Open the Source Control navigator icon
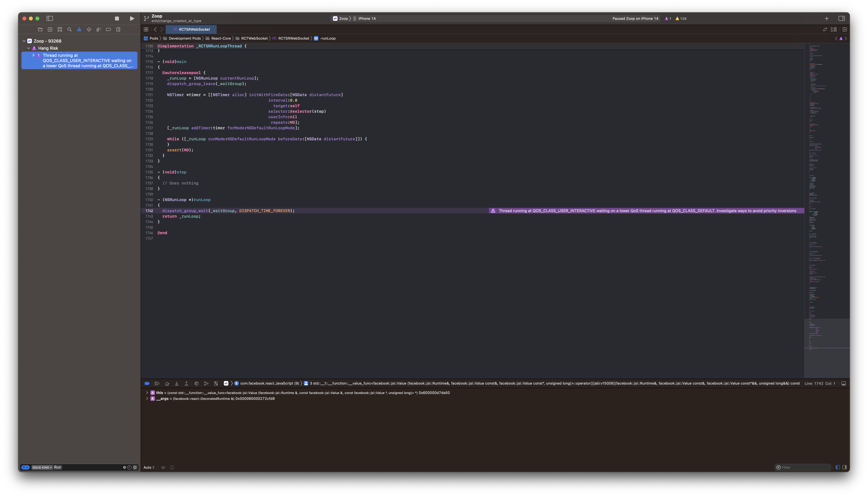This screenshot has height=496, width=868. click(x=50, y=29)
